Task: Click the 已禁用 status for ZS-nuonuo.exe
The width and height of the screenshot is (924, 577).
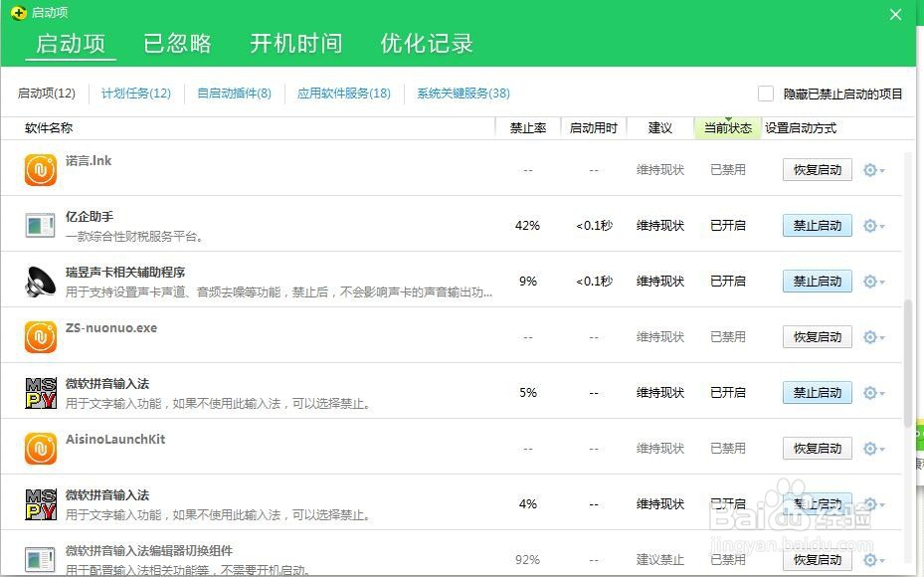Action: [728, 337]
